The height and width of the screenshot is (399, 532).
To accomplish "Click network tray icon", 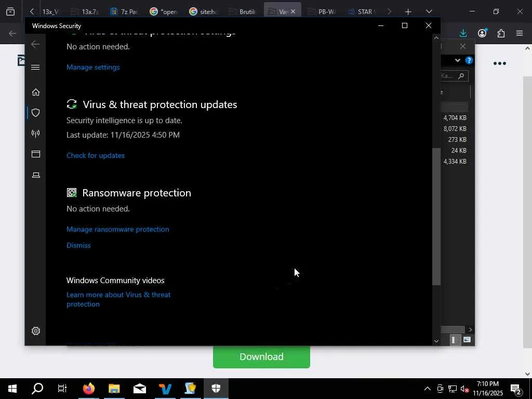I will [x=453, y=389].
